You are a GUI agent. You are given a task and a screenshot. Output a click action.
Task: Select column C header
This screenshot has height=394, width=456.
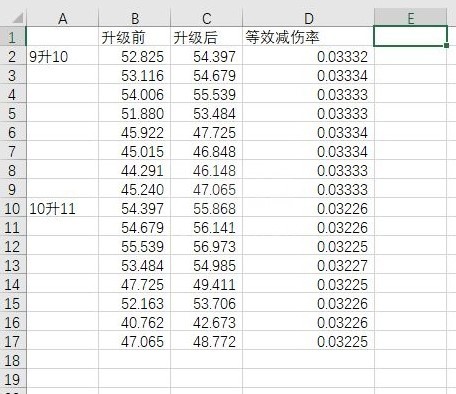pyautogui.click(x=207, y=18)
